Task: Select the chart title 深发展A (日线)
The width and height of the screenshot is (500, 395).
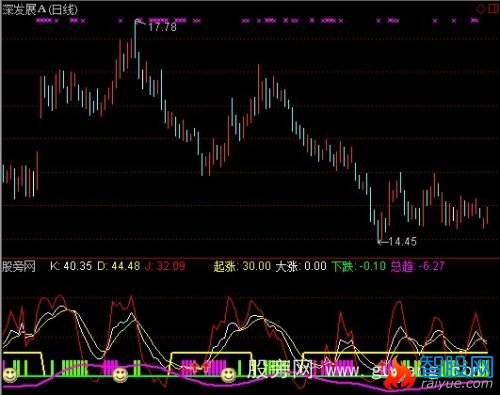Action: [x=40, y=9]
